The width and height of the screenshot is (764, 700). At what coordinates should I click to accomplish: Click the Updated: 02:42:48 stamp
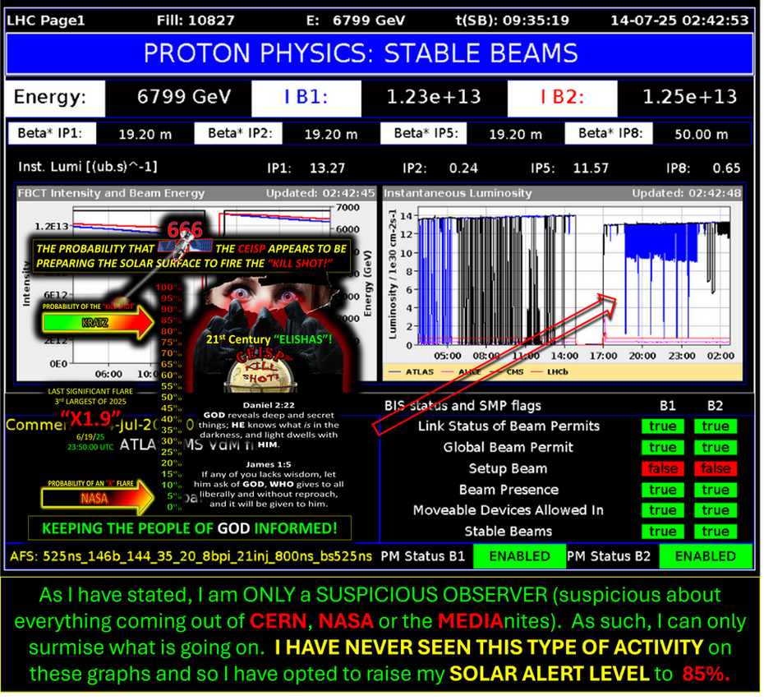[x=687, y=194]
